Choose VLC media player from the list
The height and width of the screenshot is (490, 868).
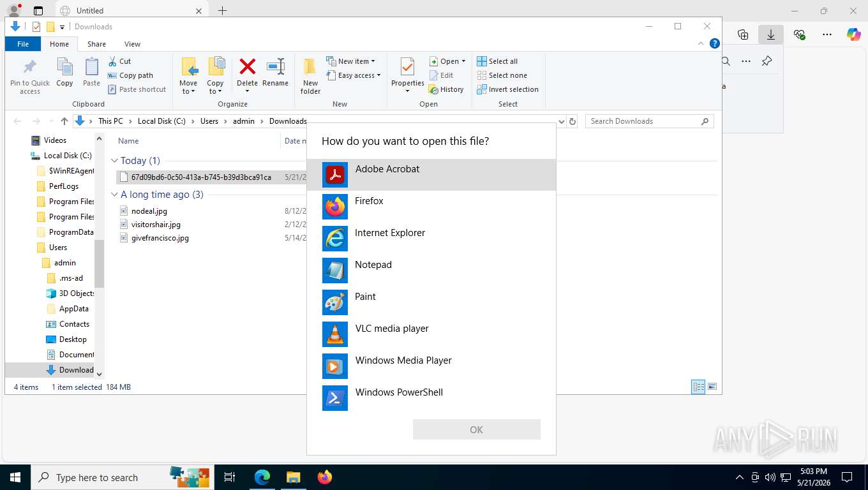(431, 334)
